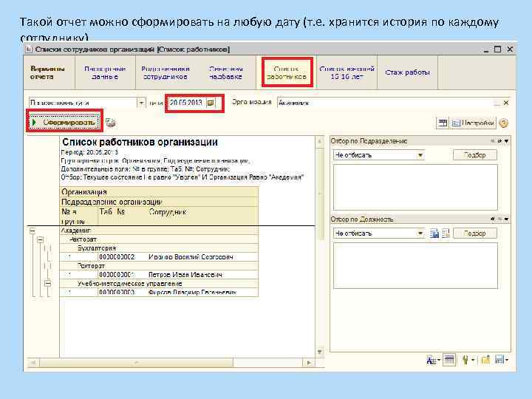Collapse the Учебно-методическое управление group box

pos(48,283)
